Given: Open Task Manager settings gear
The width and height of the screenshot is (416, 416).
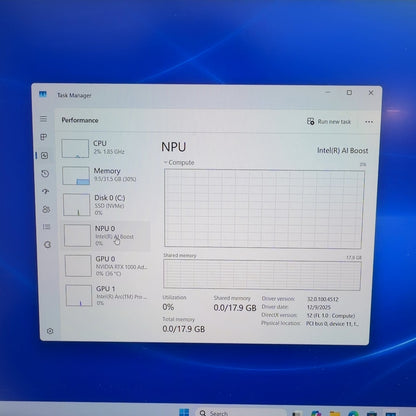Looking at the screenshot, I should click(50, 331).
